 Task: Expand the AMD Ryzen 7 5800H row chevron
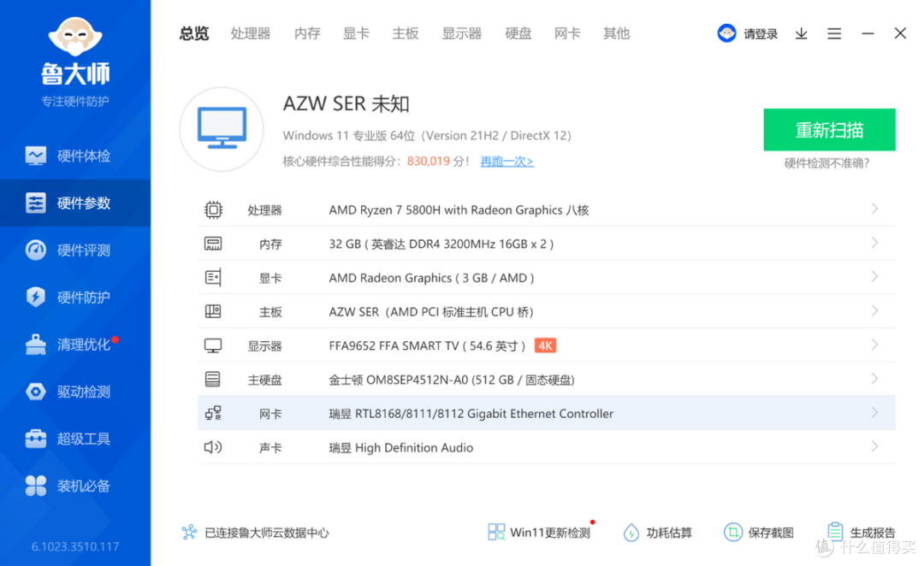tap(874, 209)
